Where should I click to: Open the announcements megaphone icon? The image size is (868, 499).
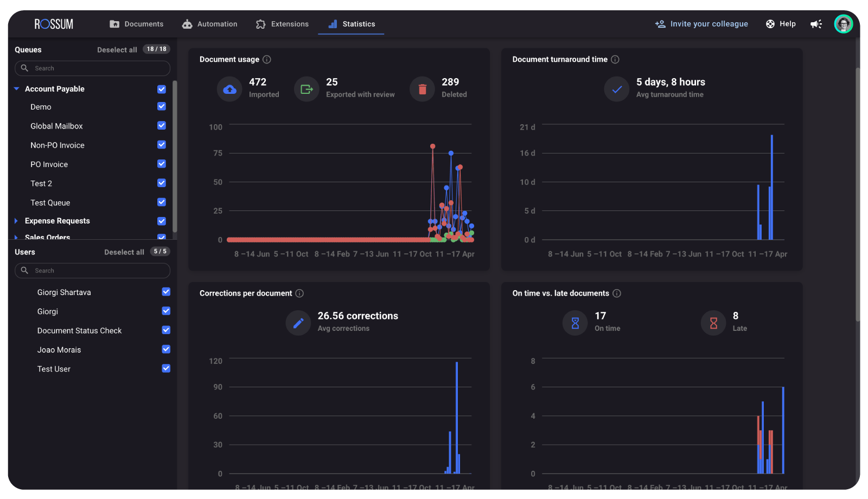(x=816, y=24)
